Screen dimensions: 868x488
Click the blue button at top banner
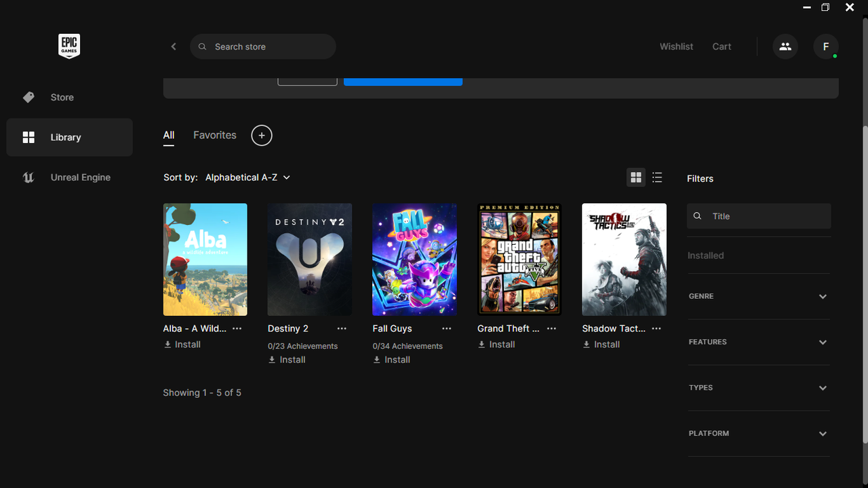click(403, 82)
